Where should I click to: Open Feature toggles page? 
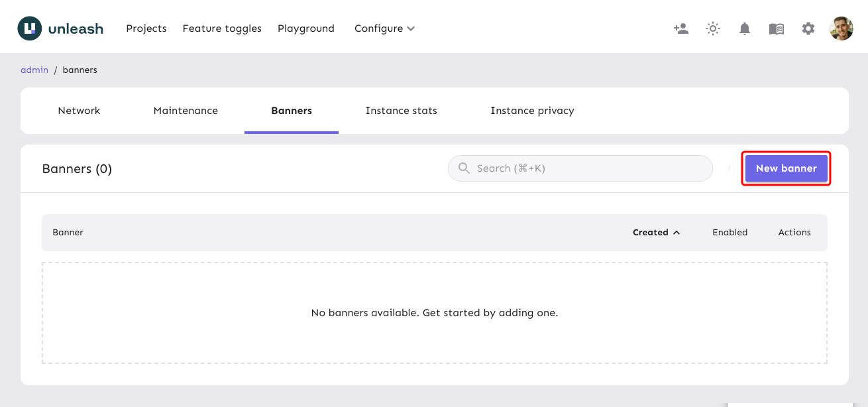pos(222,29)
